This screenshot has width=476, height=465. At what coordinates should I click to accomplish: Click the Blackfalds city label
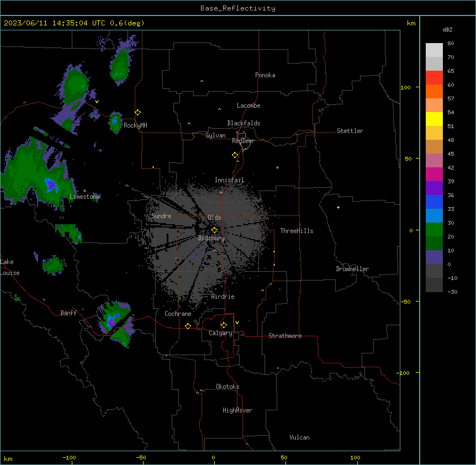(x=244, y=123)
